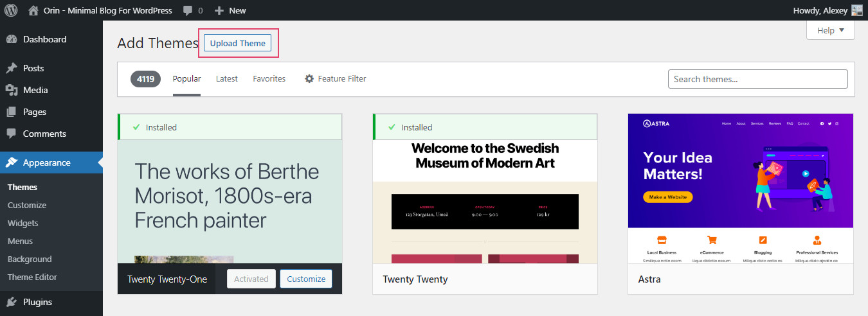Switch to the Latest tab
Screen dimensions: 868x316
(226, 78)
